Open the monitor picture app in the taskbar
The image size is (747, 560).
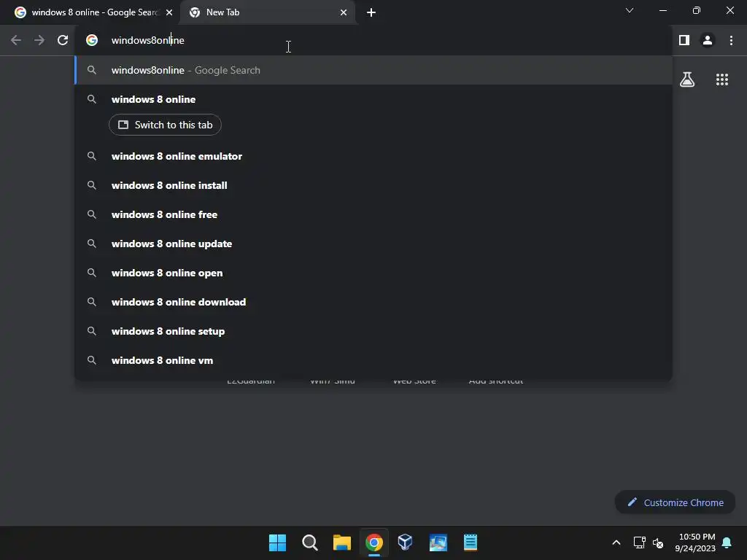438,542
